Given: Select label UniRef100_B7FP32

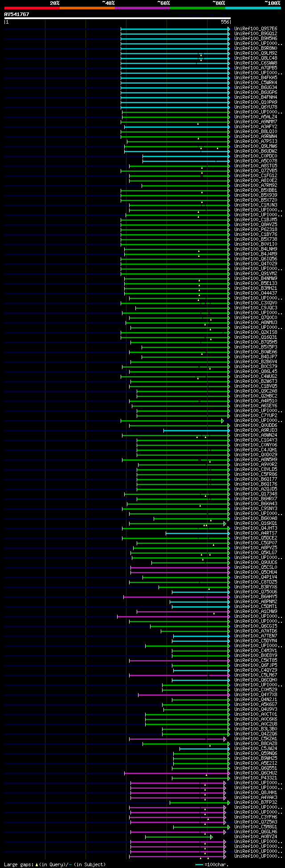Looking at the screenshot, I should [x=256, y=802].
